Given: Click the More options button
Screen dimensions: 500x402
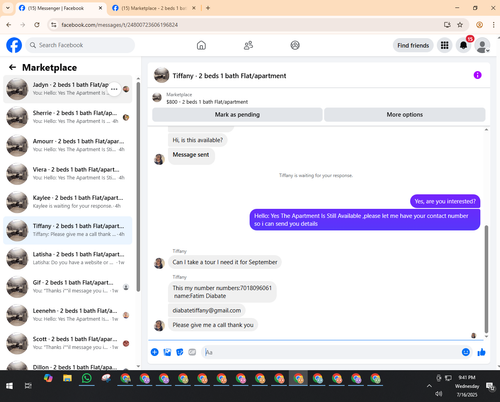Looking at the screenshot, I should (x=405, y=114).
